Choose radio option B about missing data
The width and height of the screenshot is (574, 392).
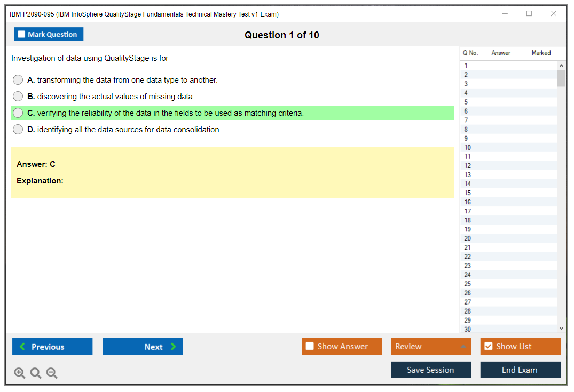[18, 97]
